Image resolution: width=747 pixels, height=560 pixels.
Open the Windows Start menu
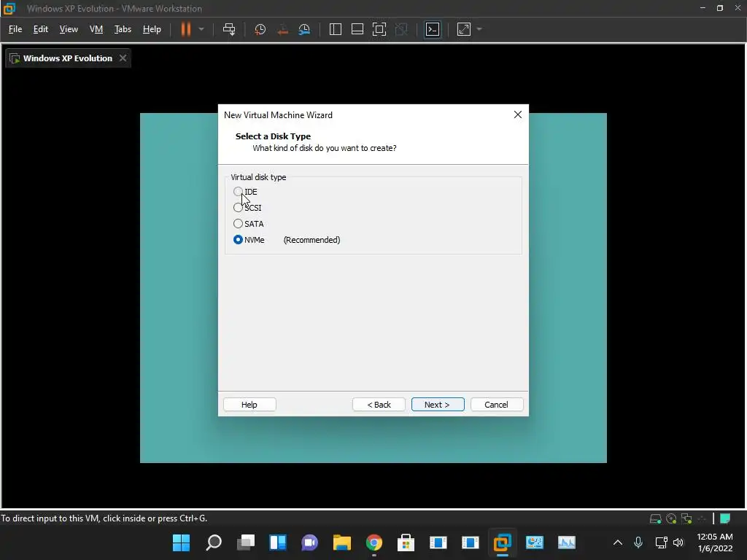tap(181, 542)
